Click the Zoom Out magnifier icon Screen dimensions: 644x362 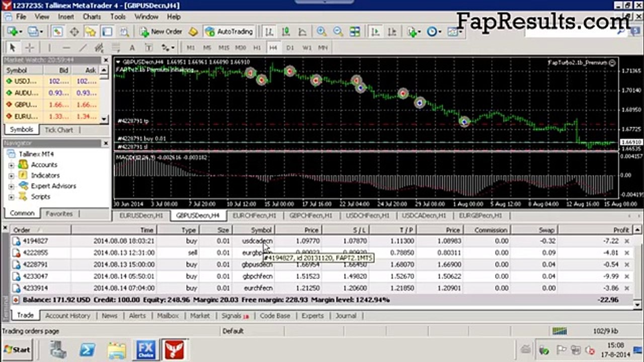click(338, 32)
